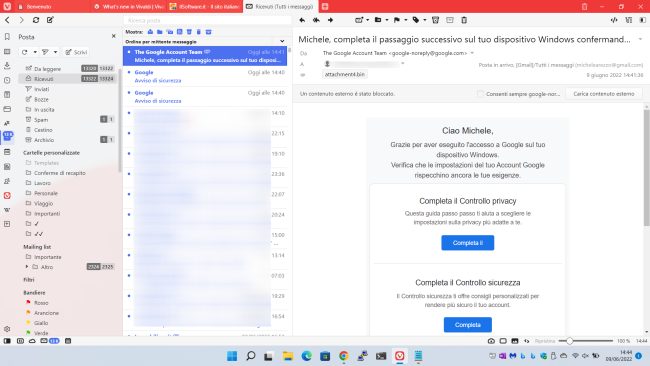The image size is (650, 366).
Task: Click Completa security check button
Action: [468, 325]
